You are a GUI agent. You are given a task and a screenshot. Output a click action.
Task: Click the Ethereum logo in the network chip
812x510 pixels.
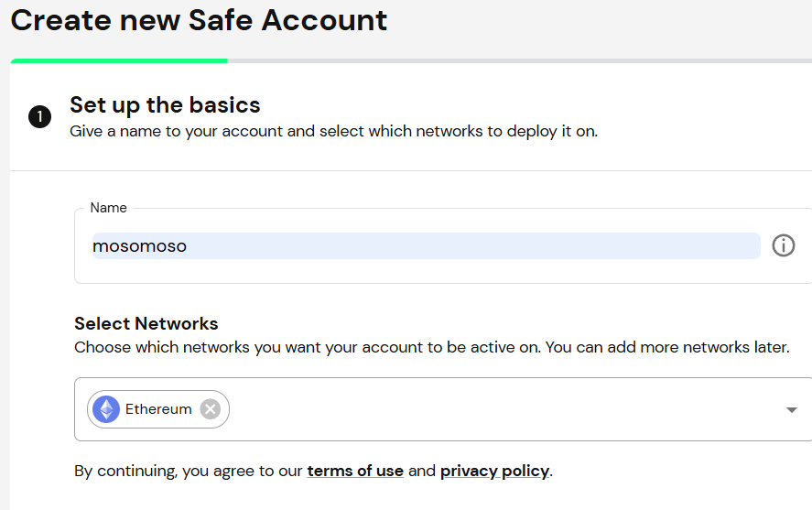[106, 409]
